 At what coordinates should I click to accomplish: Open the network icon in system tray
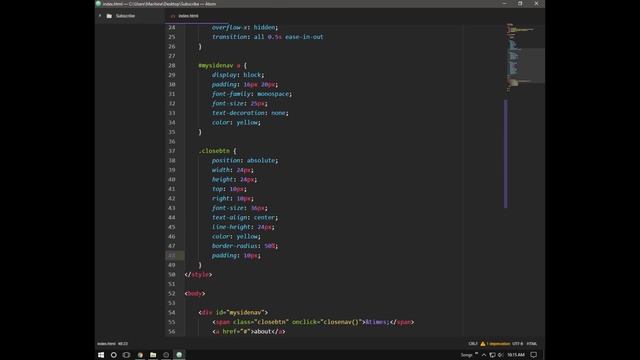(492, 355)
